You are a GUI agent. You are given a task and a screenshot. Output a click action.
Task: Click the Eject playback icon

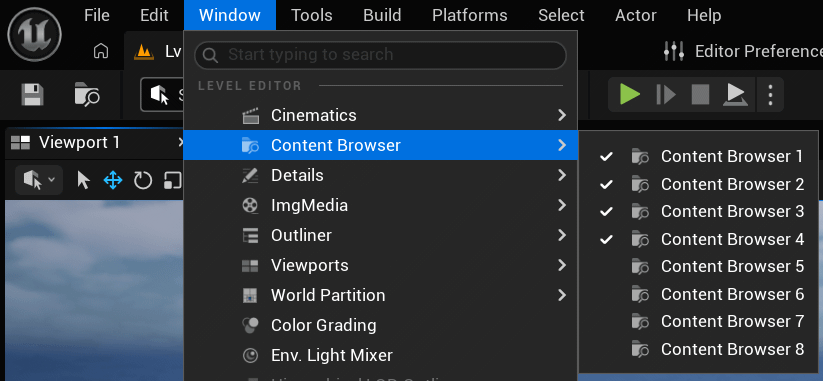point(735,95)
